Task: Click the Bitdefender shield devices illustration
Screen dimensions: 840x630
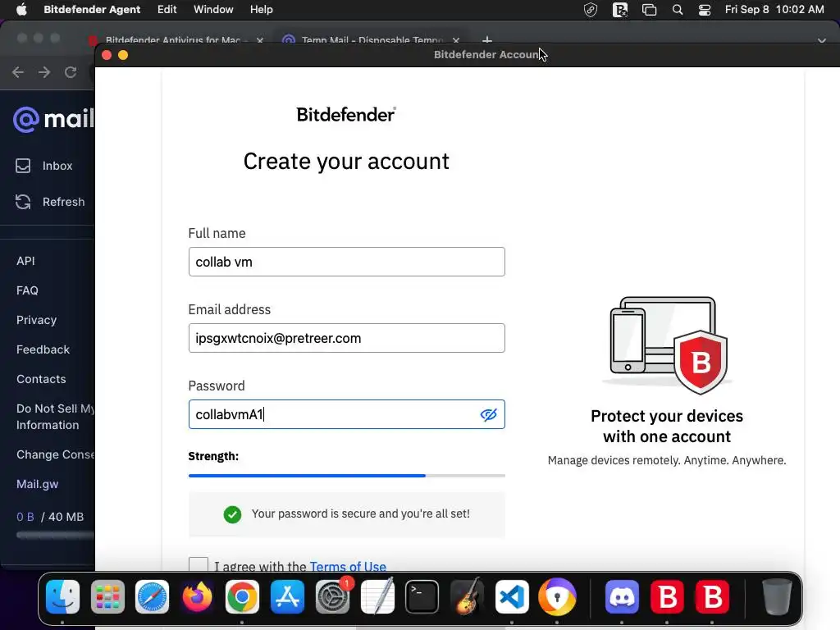Action: pos(667,344)
